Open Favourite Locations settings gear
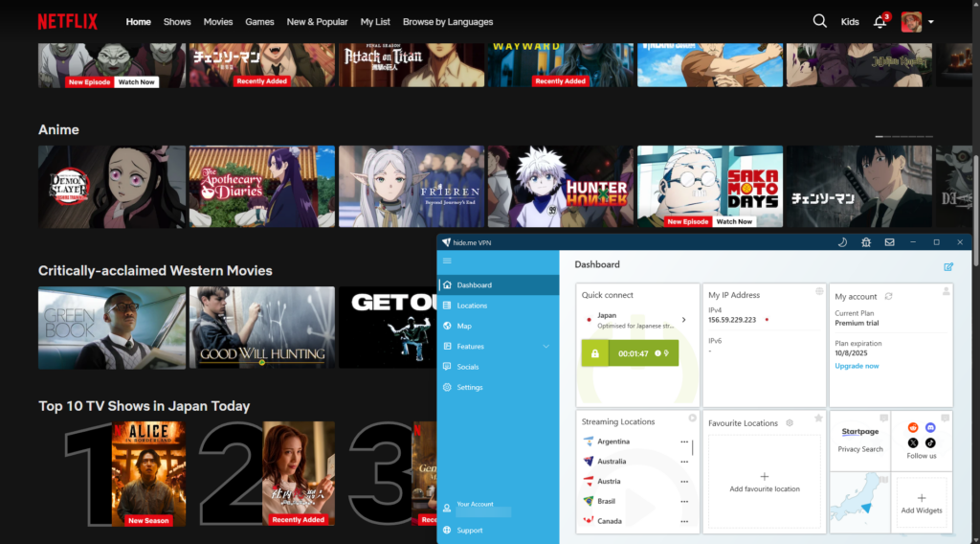The height and width of the screenshot is (544, 980). [790, 422]
